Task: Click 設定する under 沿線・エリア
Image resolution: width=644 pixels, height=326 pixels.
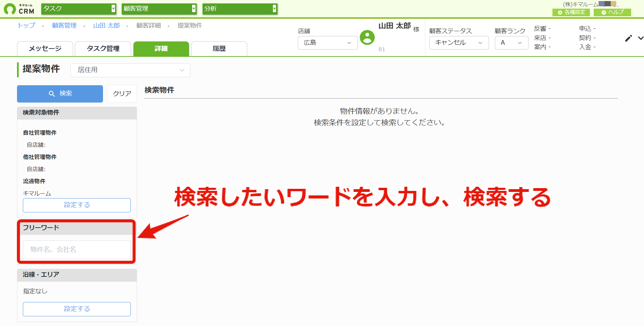Action: tap(77, 309)
